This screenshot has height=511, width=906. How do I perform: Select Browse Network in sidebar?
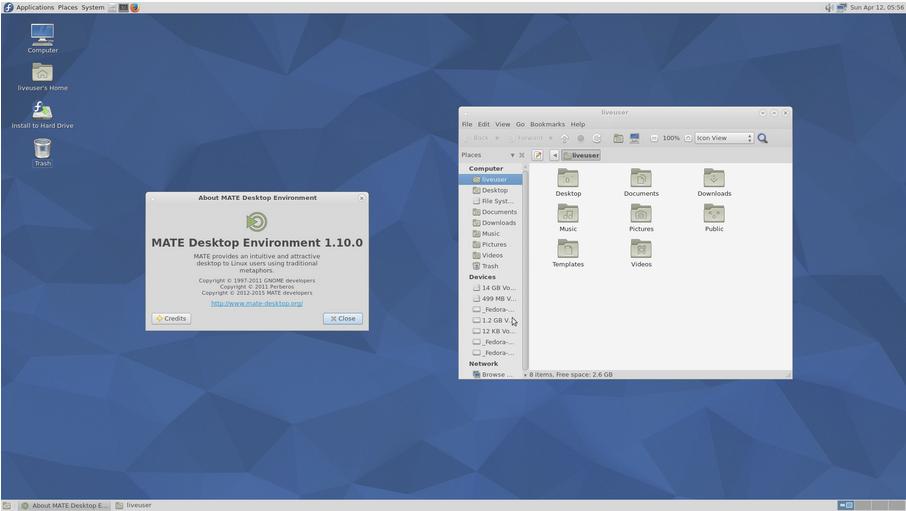tap(491, 375)
